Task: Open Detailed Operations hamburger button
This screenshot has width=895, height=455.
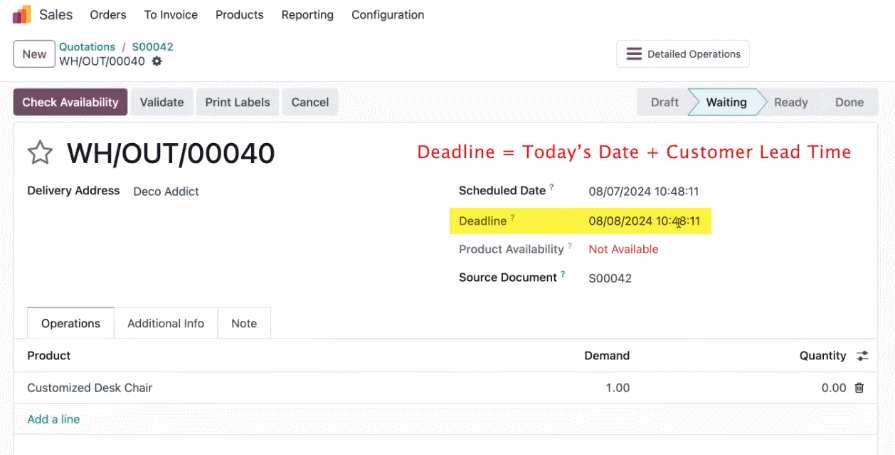Action: point(683,54)
